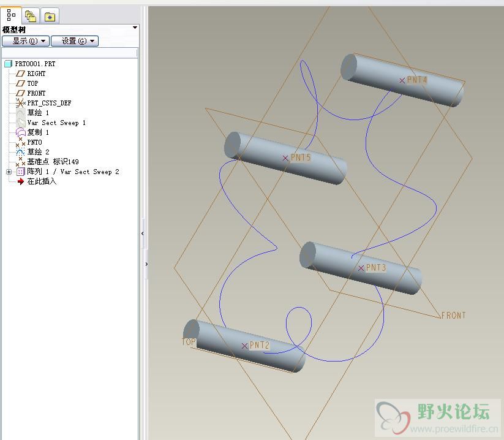Select the FRONT datum plane in tree
The image size is (504, 440).
tap(36, 93)
